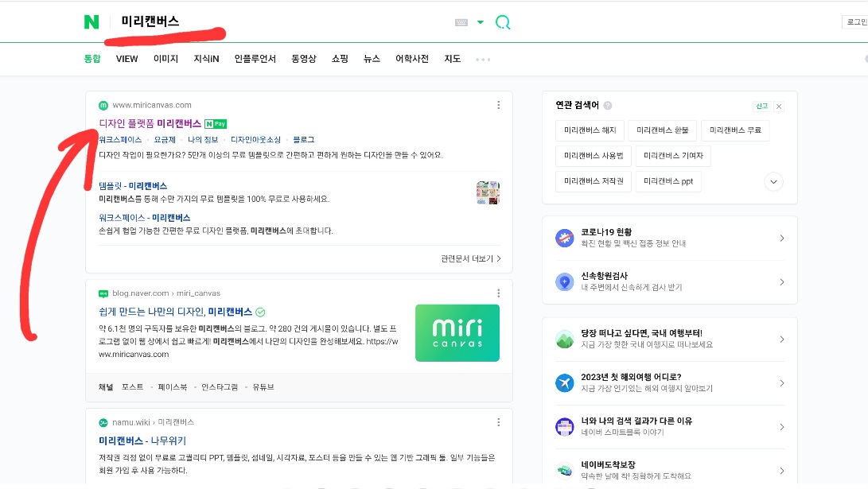Image resolution: width=868 pixels, height=489 pixels.
Task: Open the 요금제 sublink
Action: coord(165,140)
